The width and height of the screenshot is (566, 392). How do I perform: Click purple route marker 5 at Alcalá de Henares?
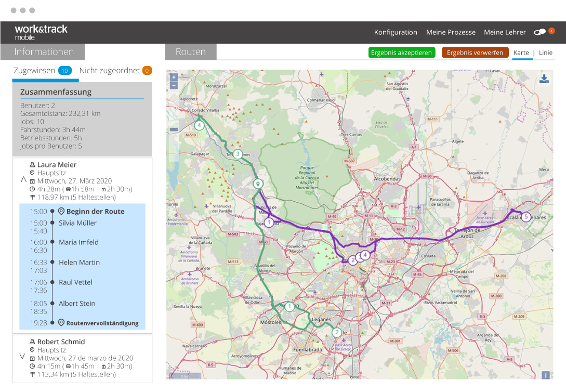tap(526, 217)
